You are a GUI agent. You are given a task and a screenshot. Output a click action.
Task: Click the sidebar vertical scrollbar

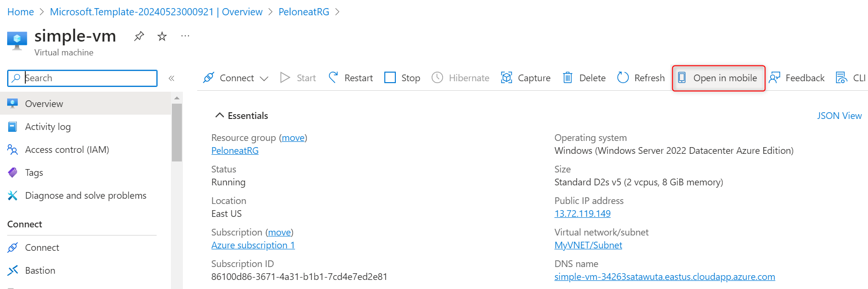click(177, 134)
